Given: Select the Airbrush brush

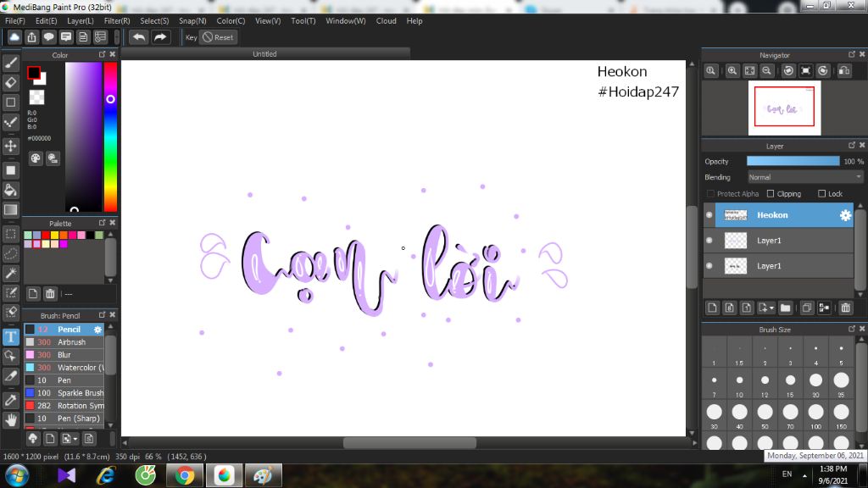Looking at the screenshot, I should [x=64, y=342].
